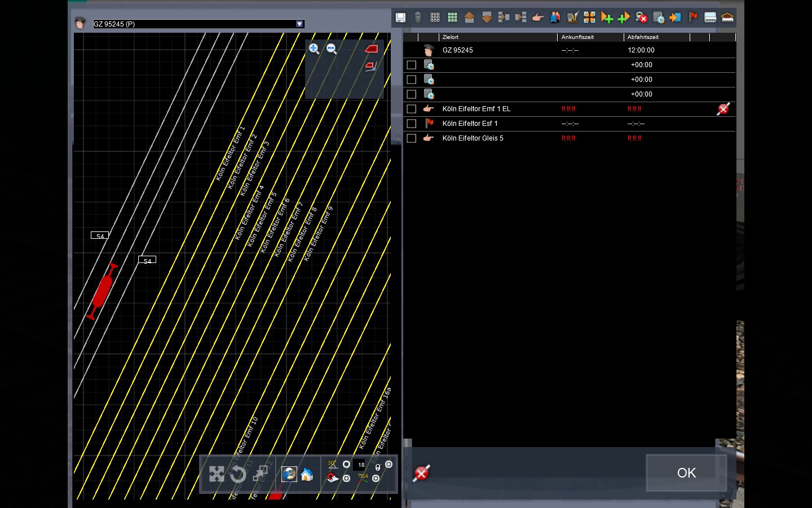
Task: Tick checkbox for Köln Eifeltor Gleis 5
Action: pos(412,138)
